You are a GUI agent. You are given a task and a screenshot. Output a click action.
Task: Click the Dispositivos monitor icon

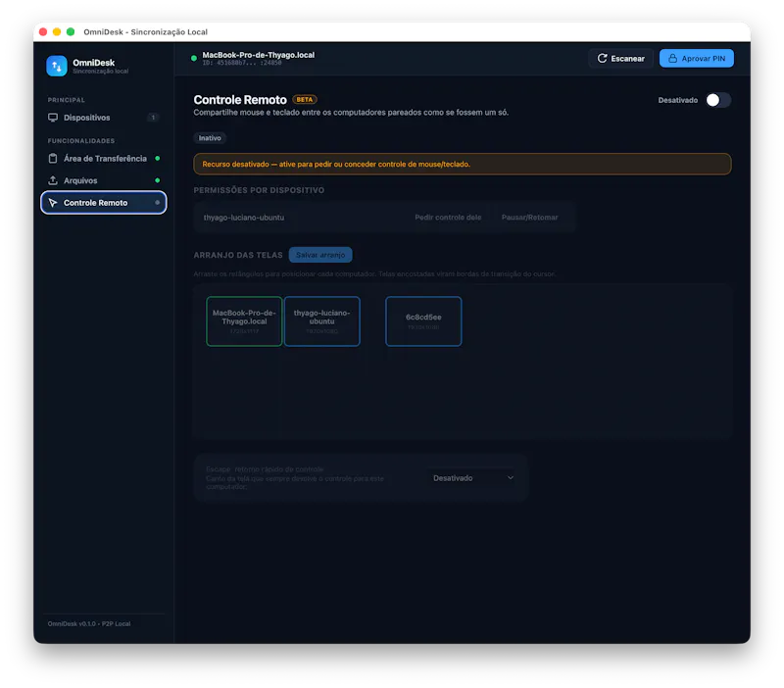[x=53, y=118]
